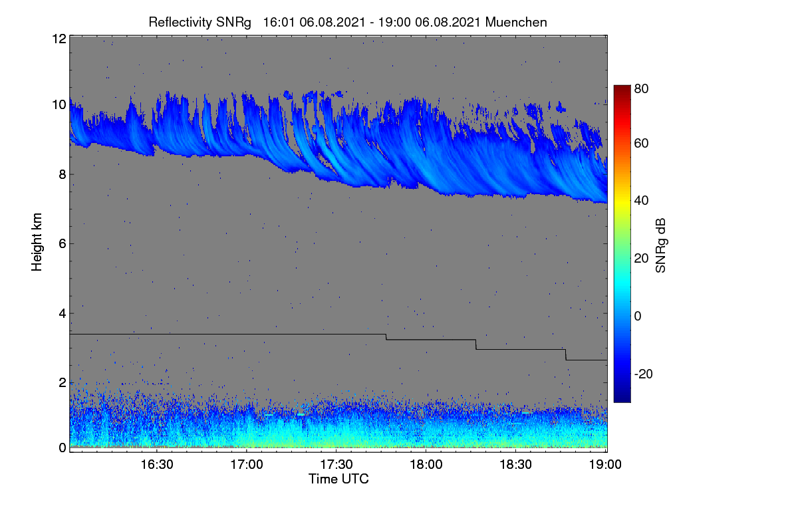
Task: Click the plot title 'Reflectivity SNRg'
Action: pyautogui.click(x=200, y=22)
